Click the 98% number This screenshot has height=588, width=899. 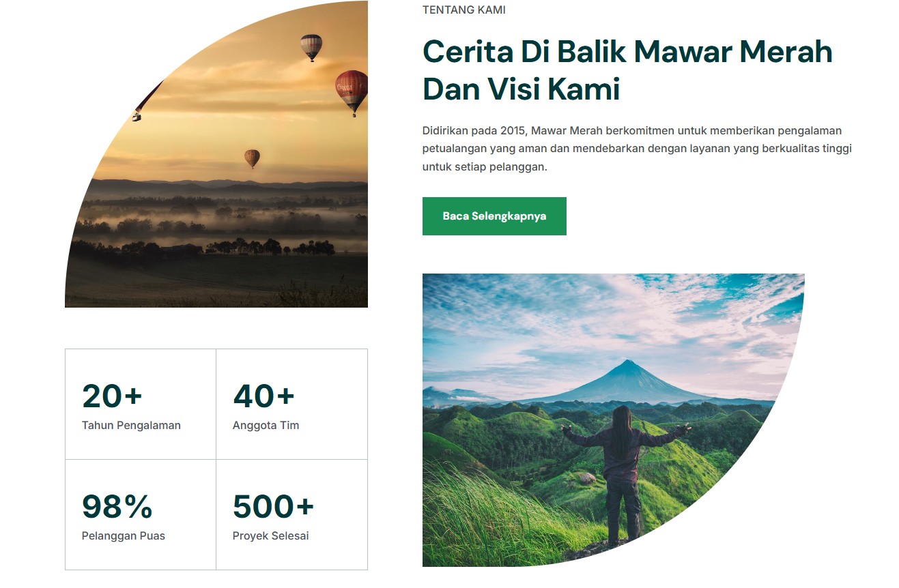click(x=117, y=506)
